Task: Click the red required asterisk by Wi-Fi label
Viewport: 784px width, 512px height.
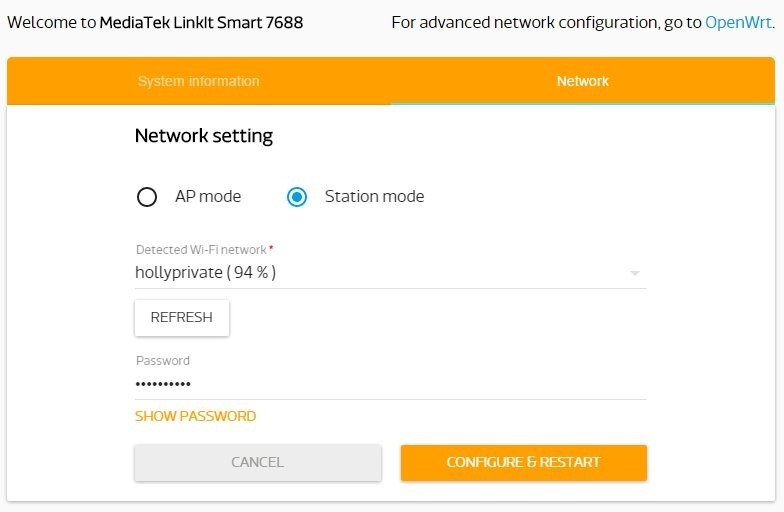Action: pos(271,247)
